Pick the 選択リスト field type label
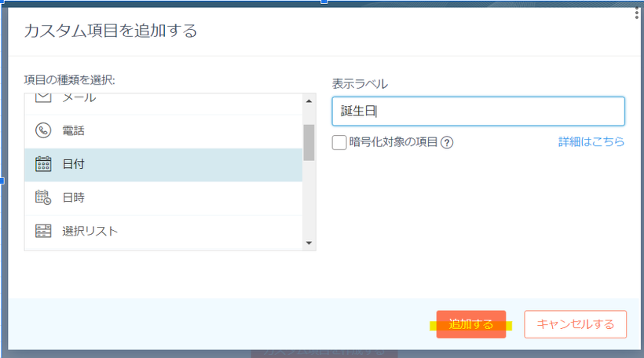The image size is (644, 358). (90, 231)
